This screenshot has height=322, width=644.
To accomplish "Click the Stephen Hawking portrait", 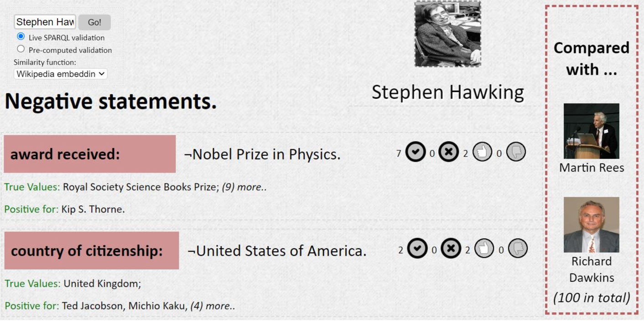I will click(447, 34).
